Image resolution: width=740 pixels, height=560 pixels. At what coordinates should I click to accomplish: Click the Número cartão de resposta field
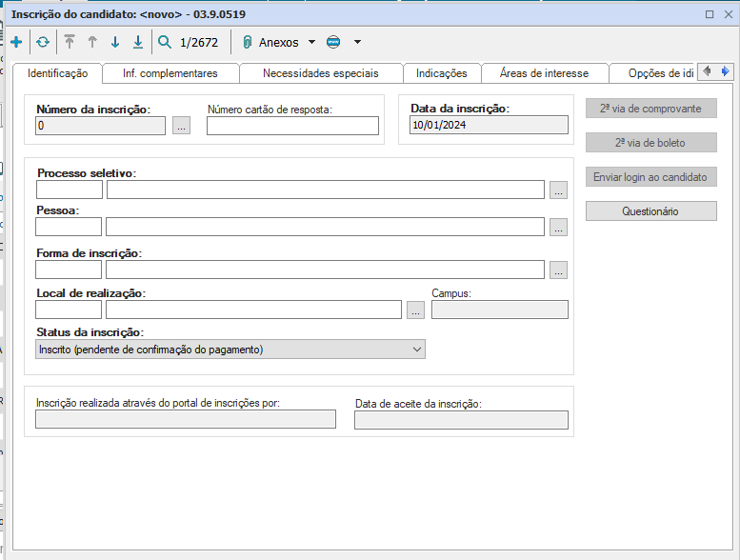click(x=292, y=126)
